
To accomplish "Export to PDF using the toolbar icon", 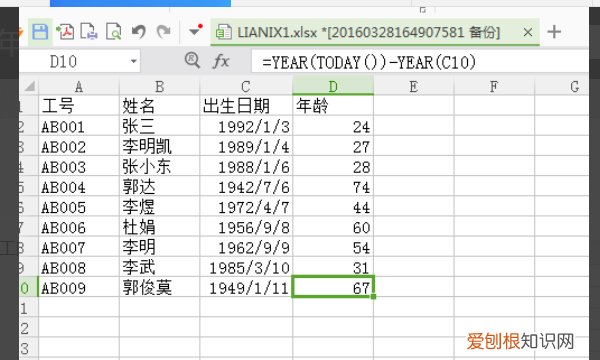I will (x=65, y=32).
